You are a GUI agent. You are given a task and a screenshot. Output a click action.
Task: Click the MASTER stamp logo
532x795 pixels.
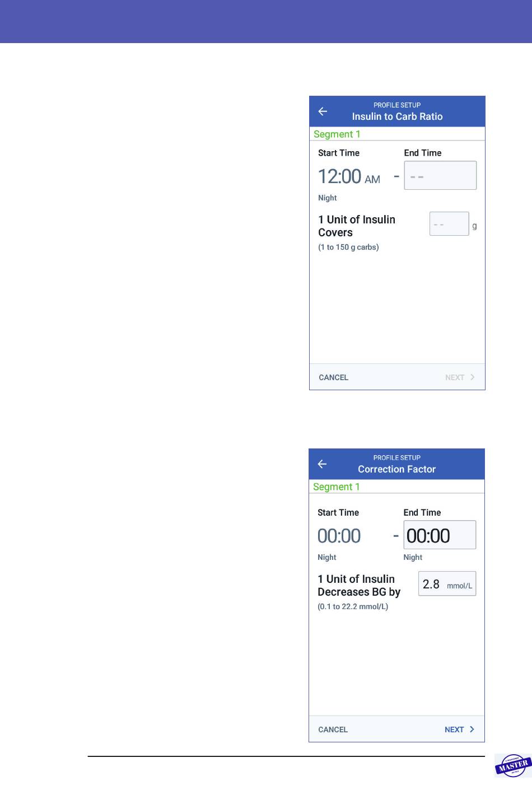click(x=513, y=765)
